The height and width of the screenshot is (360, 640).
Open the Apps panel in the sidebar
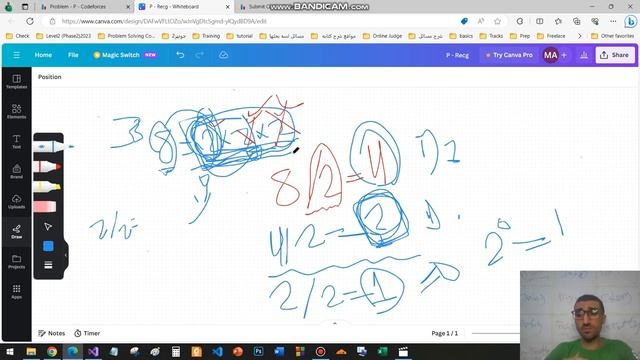pyautogui.click(x=16, y=291)
